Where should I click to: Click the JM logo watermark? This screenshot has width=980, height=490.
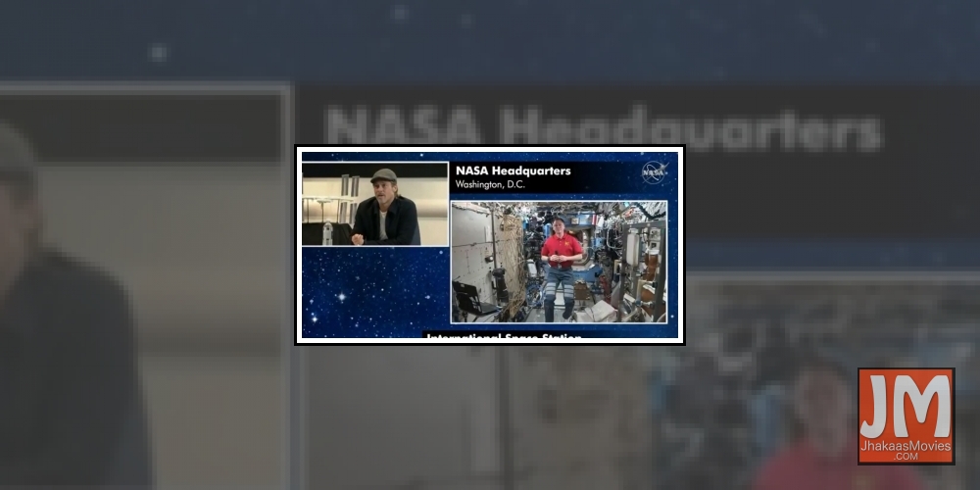point(906,416)
